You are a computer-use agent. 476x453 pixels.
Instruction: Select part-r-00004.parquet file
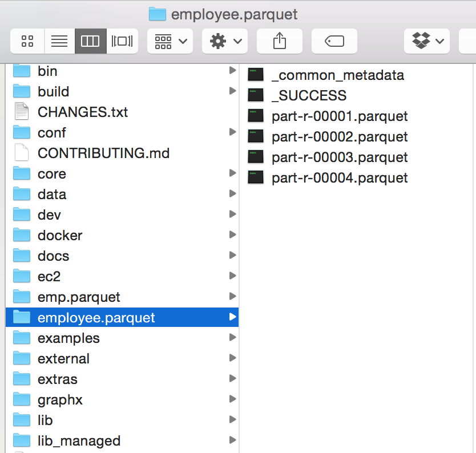[340, 177]
